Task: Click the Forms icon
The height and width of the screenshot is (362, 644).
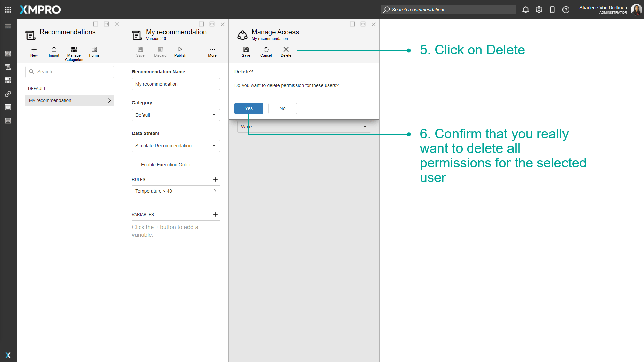Action: [x=94, y=51]
